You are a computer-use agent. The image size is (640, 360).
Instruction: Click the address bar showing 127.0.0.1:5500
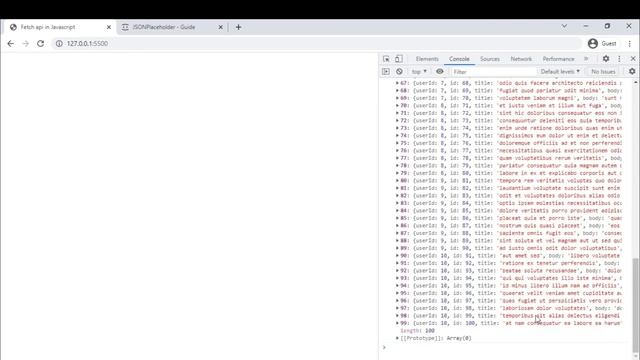pyautogui.click(x=316, y=43)
